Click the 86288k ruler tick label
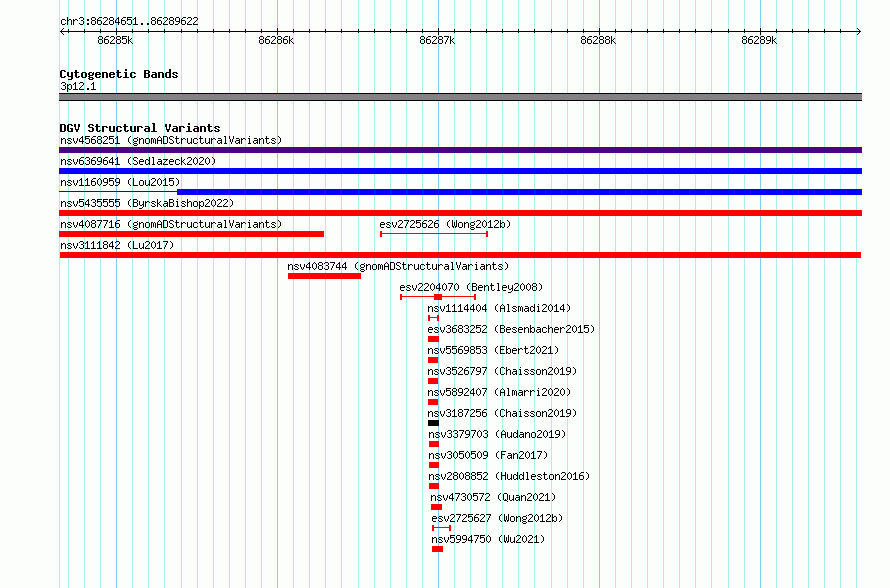This screenshot has height=588, width=890. [598, 40]
